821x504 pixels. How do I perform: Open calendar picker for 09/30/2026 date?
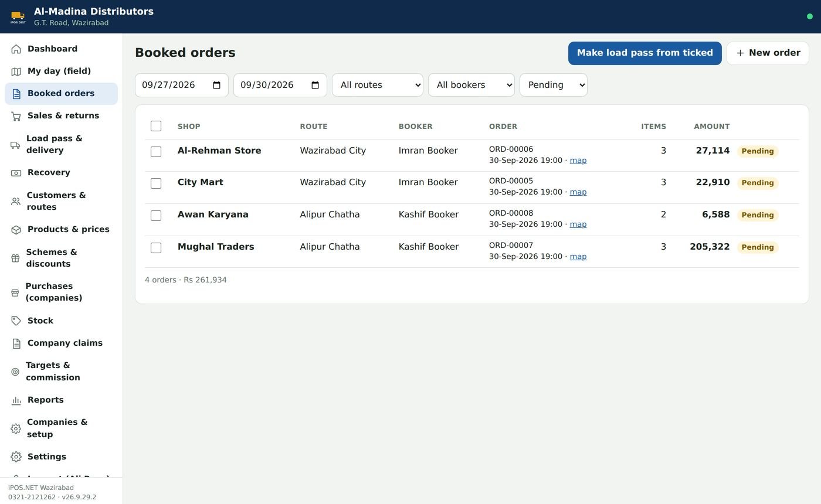pos(315,85)
